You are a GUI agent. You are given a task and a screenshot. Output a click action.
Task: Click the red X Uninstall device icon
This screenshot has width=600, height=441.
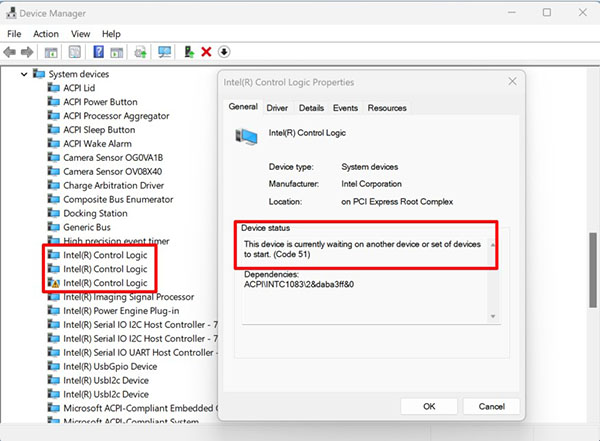206,51
